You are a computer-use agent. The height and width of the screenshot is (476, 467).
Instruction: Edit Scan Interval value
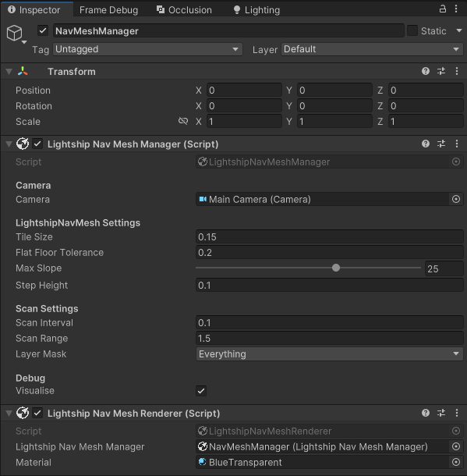pyautogui.click(x=329, y=323)
